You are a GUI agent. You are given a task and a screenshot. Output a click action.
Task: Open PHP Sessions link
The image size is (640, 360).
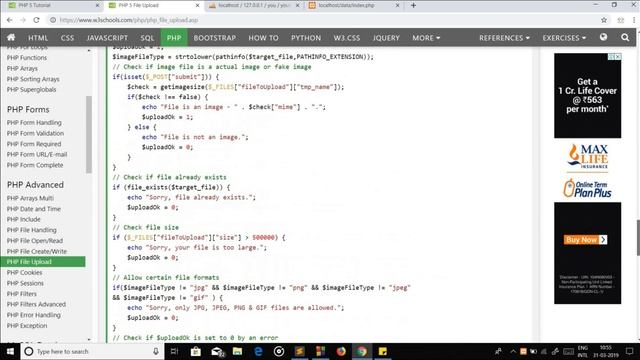point(25,283)
